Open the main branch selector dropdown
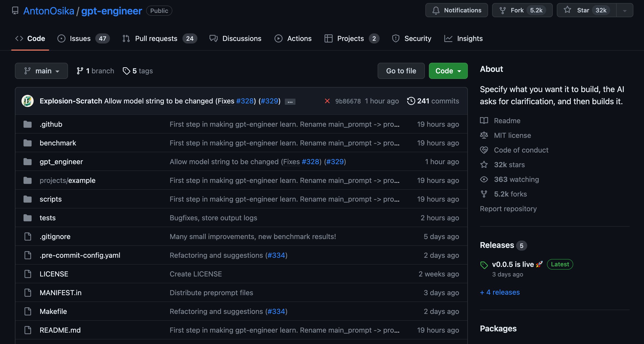 click(x=41, y=71)
